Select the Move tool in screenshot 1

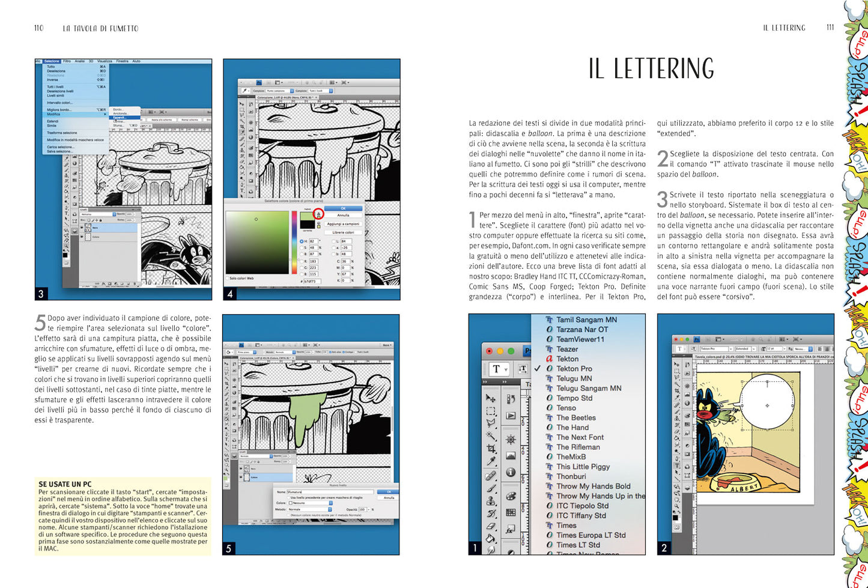[491, 398]
